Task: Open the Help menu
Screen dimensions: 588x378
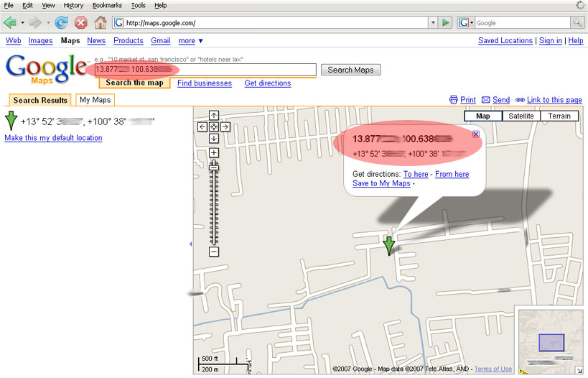Action: click(161, 5)
